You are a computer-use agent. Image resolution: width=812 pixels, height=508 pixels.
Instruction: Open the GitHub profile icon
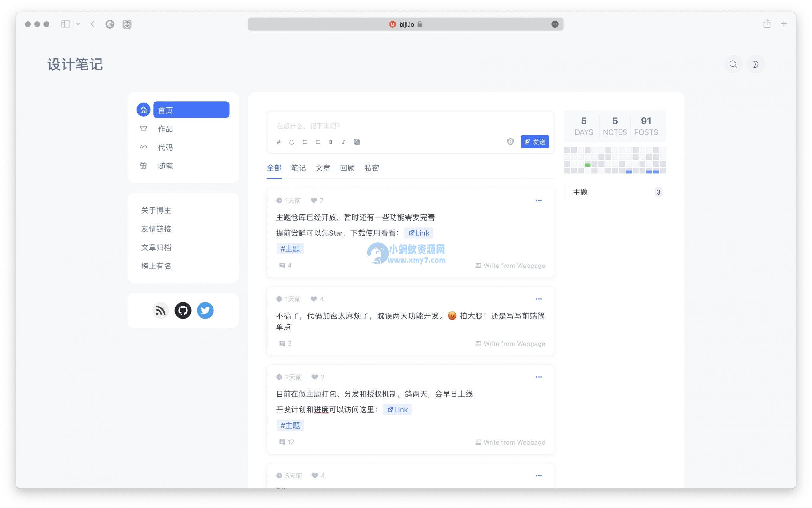[183, 310]
